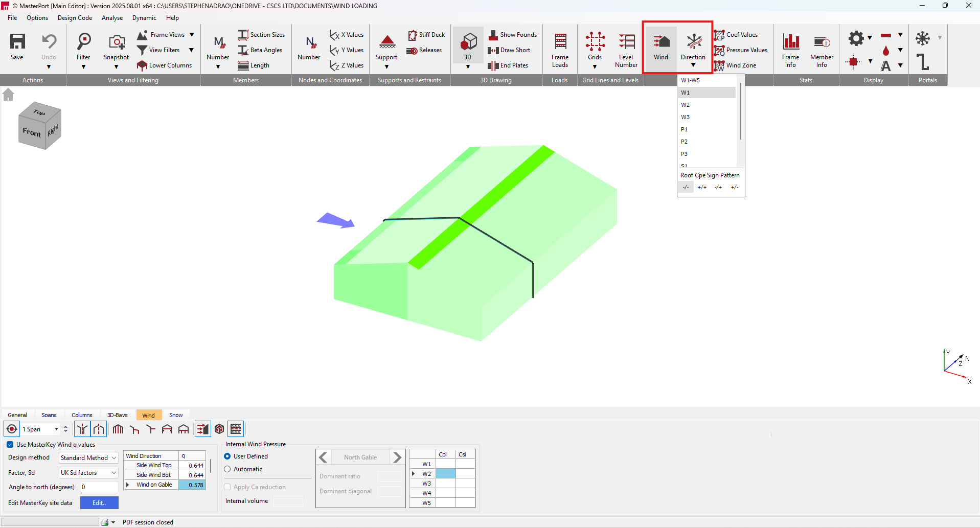Screen dimensions: 980x528
Task: Show wind Coef Values
Action: (736, 35)
